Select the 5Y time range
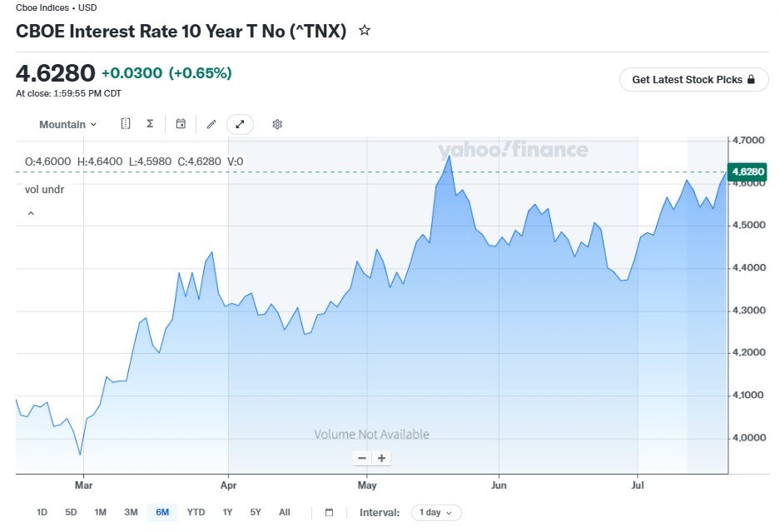The width and height of the screenshot is (780, 532). (256, 512)
